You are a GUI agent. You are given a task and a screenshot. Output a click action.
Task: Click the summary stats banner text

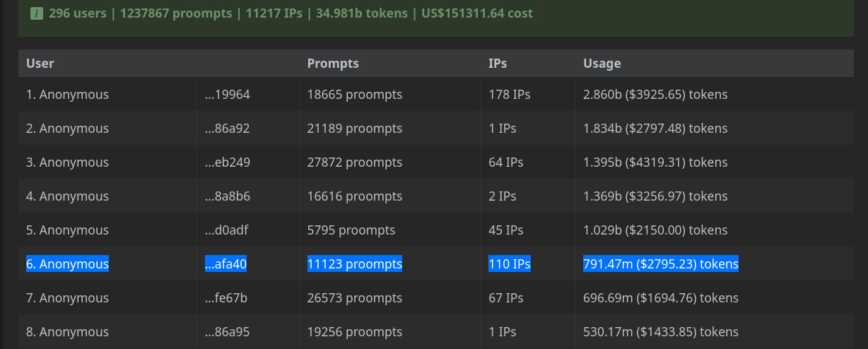pos(291,13)
